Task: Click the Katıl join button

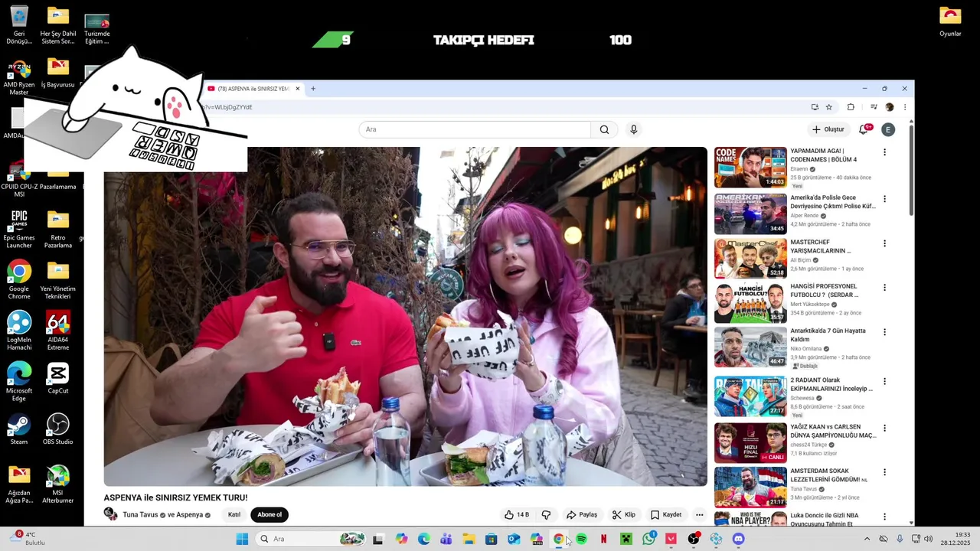Action: (234, 515)
